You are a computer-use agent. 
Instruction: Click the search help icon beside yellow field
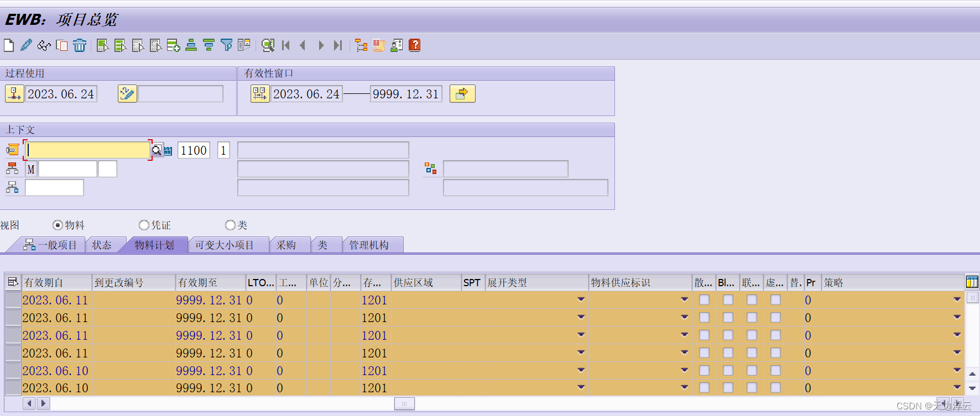(157, 150)
